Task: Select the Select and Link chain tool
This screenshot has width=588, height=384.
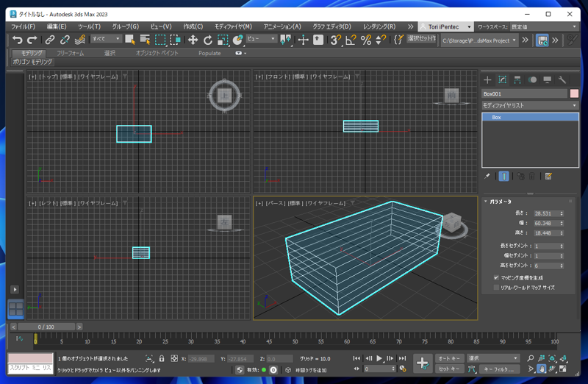Action: 50,40
